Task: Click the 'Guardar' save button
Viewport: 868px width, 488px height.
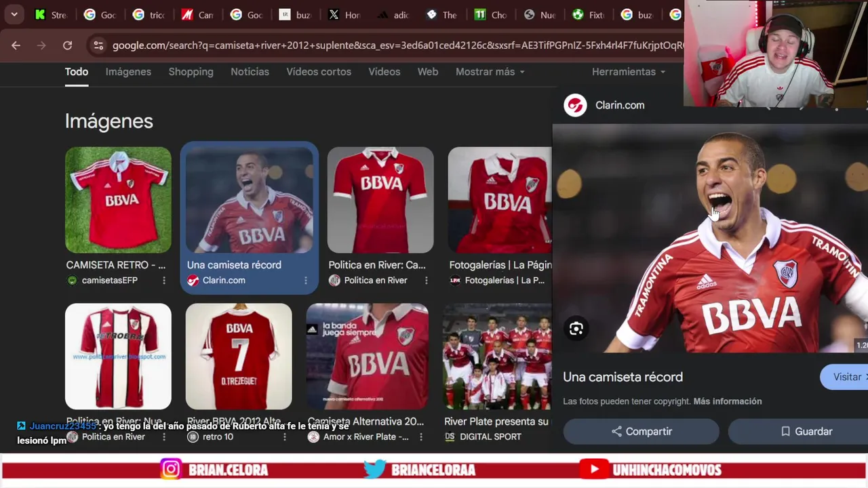Action: tap(798, 431)
